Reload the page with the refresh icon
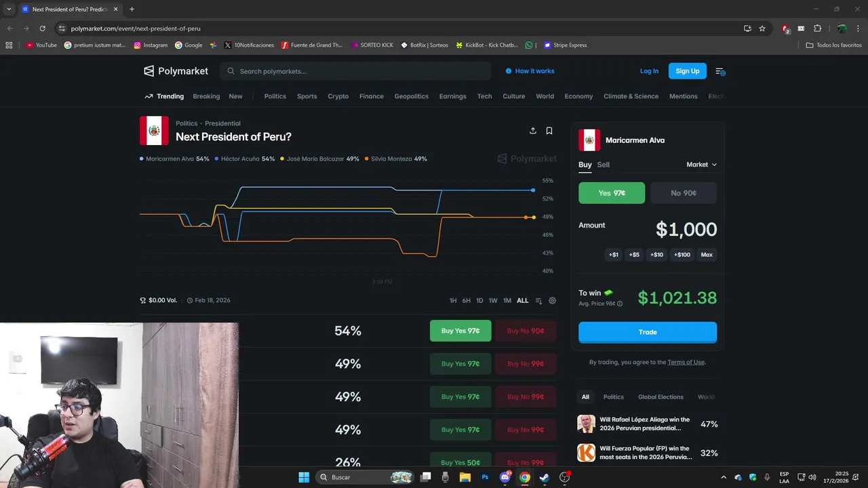 (x=42, y=28)
